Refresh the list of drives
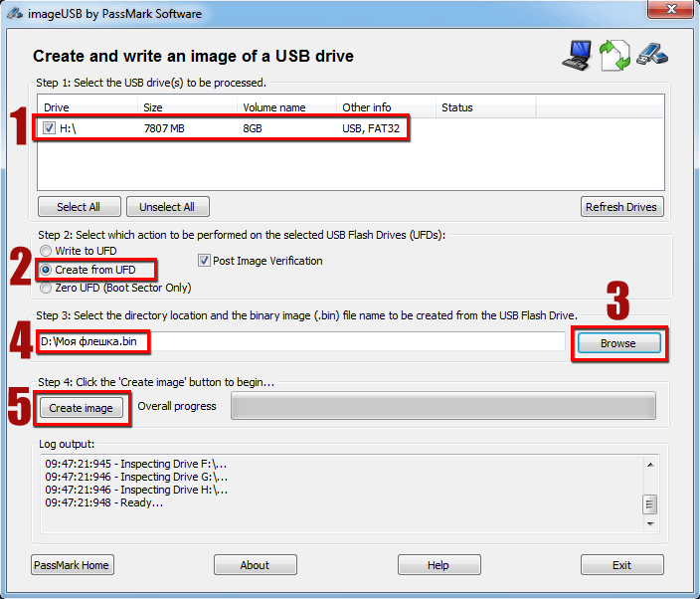700x599 pixels. coord(622,207)
